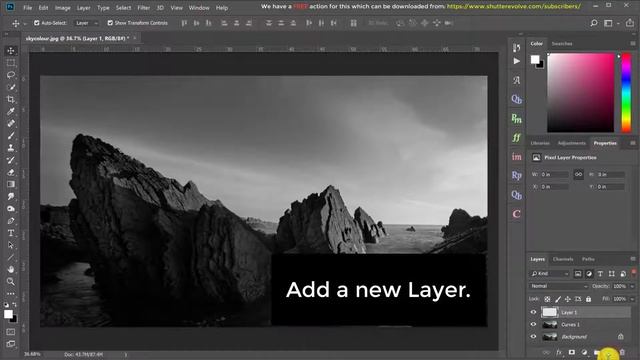Hide the Background layer eye icon
Screen dimensions: 640x360
click(x=533, y=337)
